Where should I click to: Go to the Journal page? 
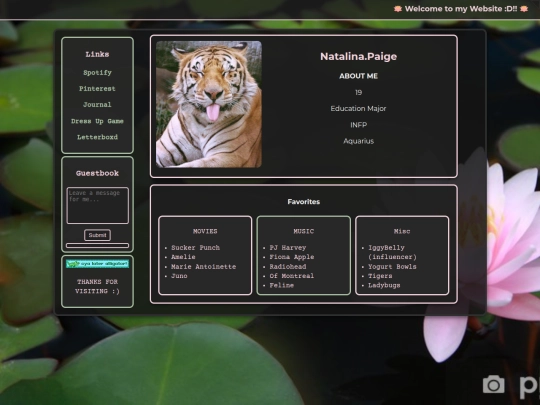[97, 104]
